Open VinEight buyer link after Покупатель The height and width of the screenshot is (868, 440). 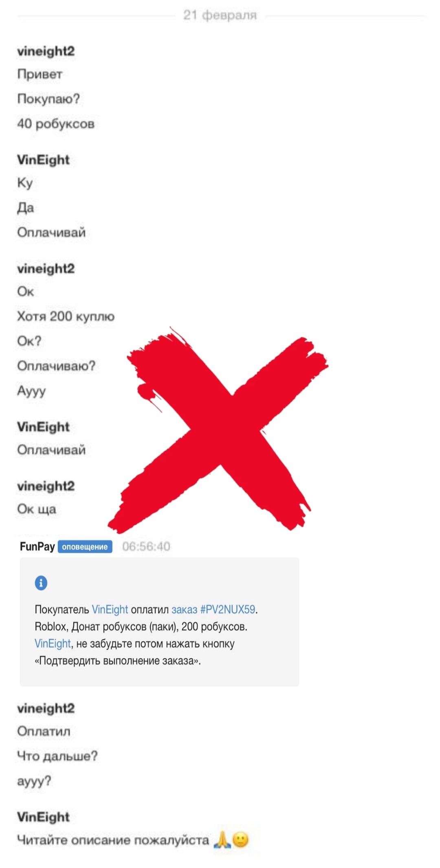pos(110,609)
